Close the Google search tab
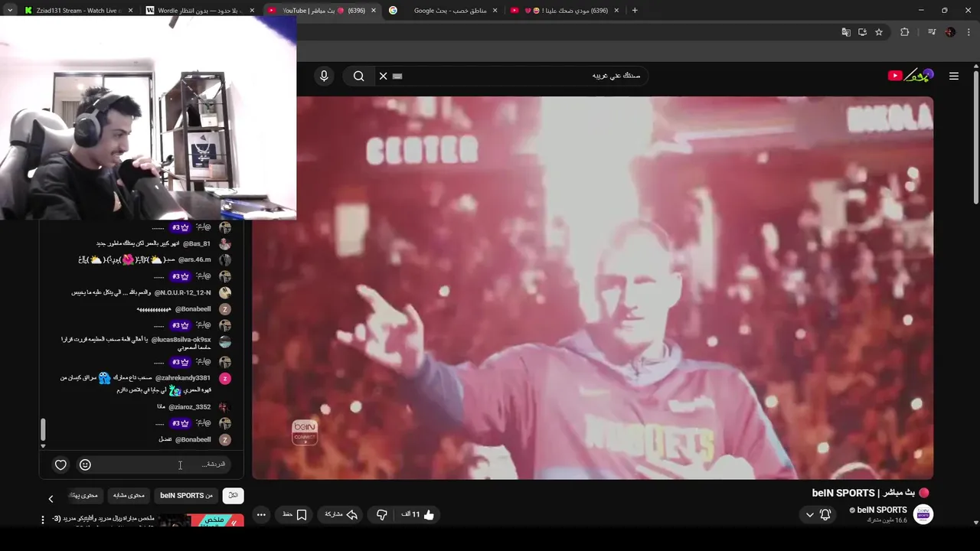 pos(495,10)
